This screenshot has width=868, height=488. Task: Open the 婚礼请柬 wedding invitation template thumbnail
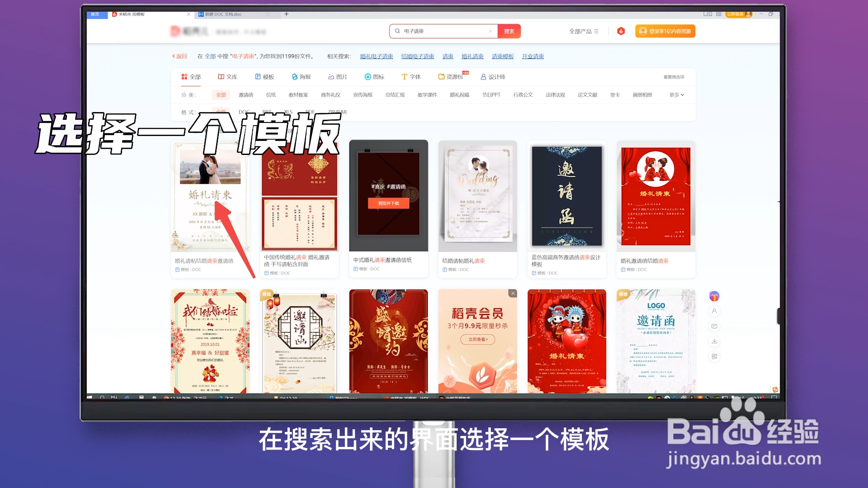pos(210,196)
